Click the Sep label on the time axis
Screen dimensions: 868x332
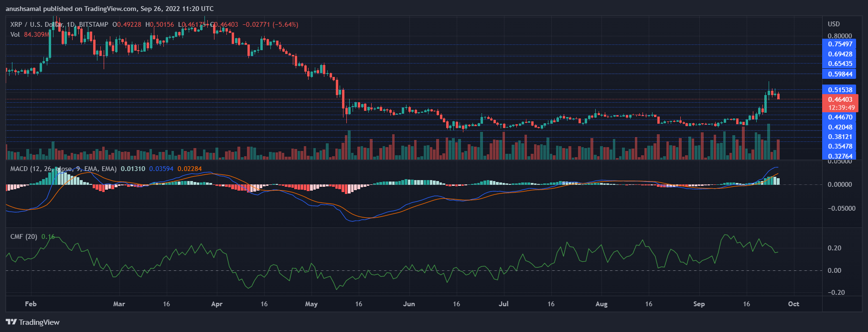tap(699, 304)
